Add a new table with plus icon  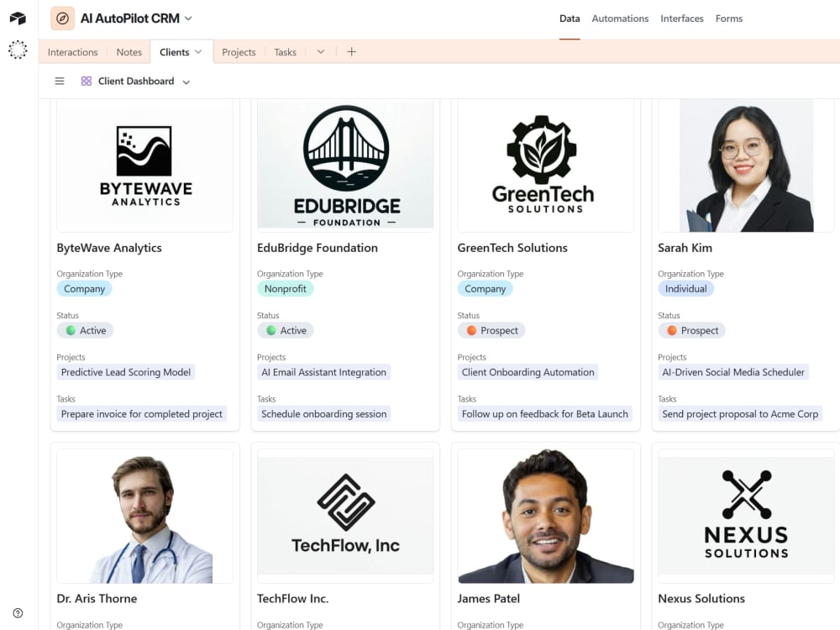[351, 52]
